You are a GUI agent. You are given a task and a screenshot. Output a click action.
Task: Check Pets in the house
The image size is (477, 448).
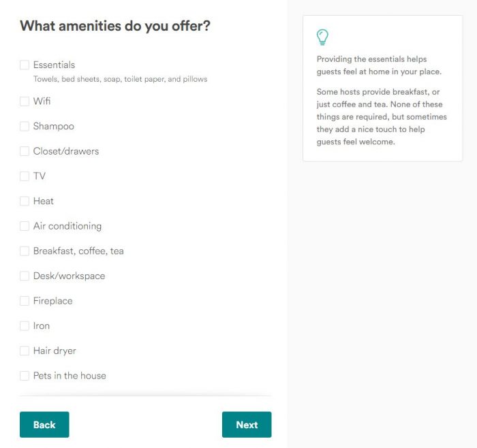[25, 376]
